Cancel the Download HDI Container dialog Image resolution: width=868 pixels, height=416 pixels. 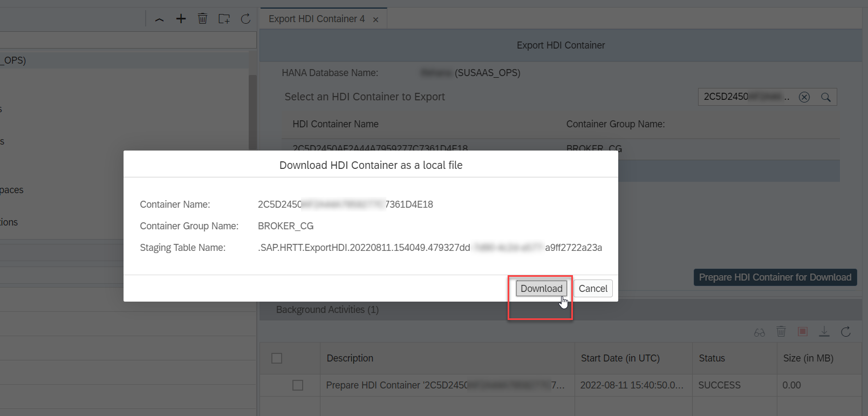click(593, 289)
